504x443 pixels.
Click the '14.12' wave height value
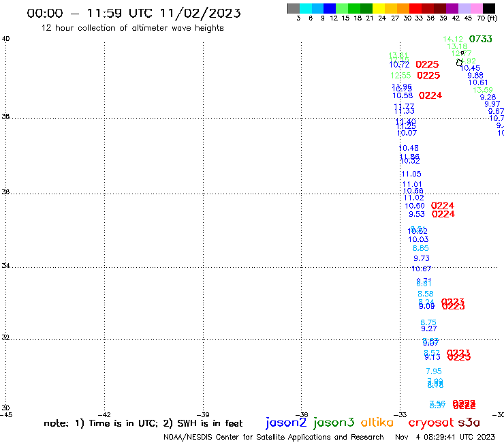453,39
